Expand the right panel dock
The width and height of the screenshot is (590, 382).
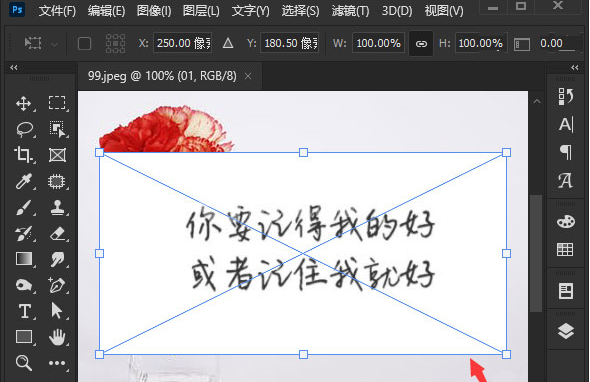point(575,67)
